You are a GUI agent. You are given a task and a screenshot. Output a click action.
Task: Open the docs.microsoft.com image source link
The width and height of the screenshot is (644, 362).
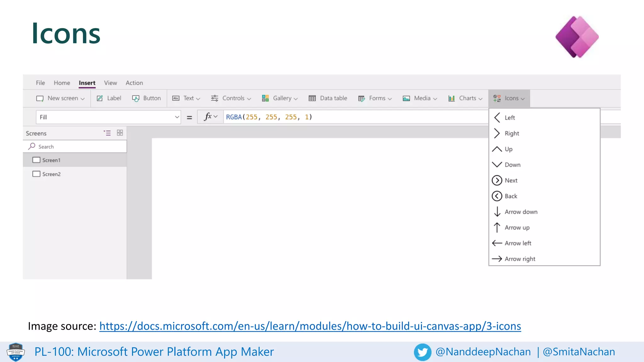tap(310, 326)
